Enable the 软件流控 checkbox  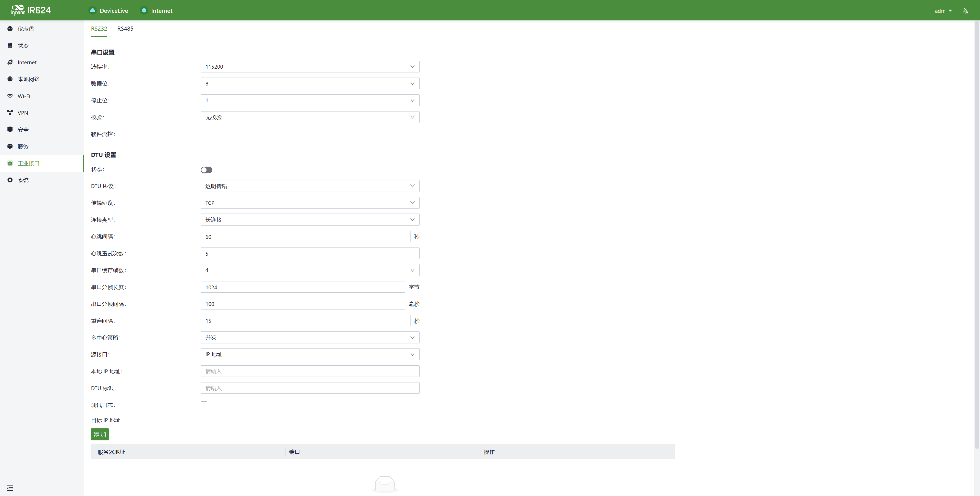point(204,134)
